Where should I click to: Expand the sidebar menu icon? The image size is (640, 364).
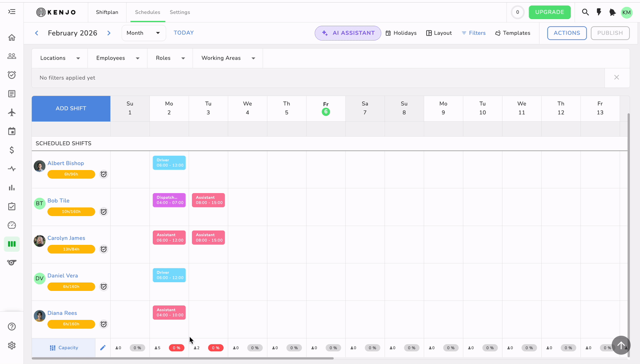[x=12, y=12]
